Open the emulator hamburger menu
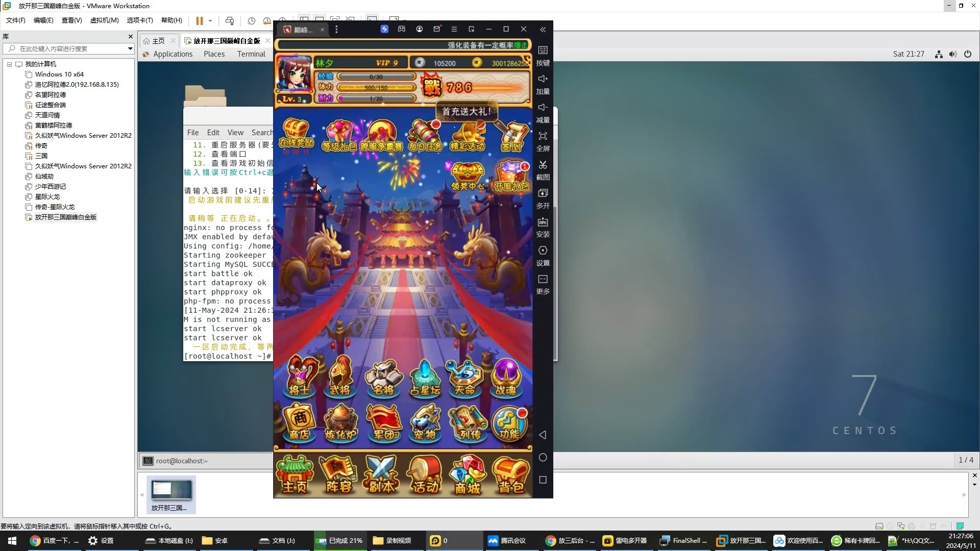 tap(454, 29)
